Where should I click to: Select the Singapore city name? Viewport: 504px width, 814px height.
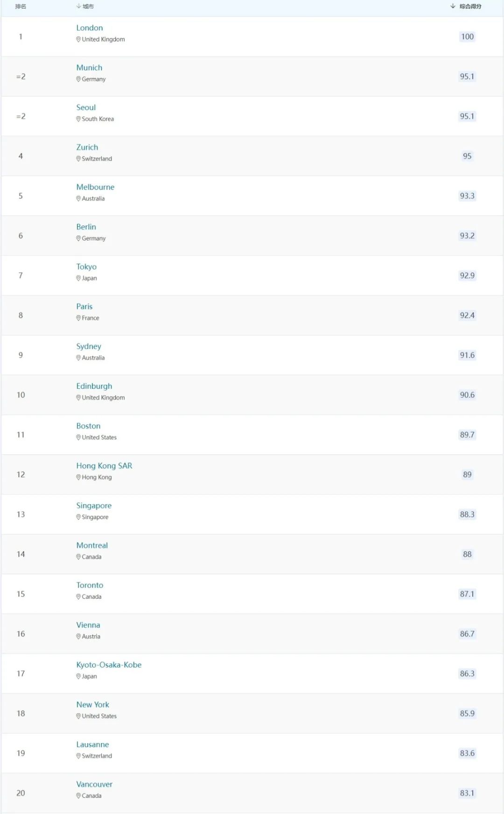tap(94, 506)
